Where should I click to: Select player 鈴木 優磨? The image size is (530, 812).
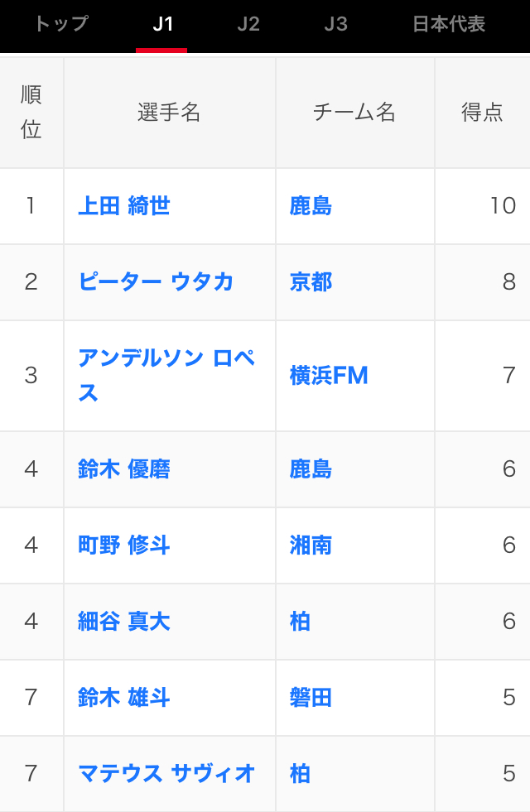tap(124, 469)
